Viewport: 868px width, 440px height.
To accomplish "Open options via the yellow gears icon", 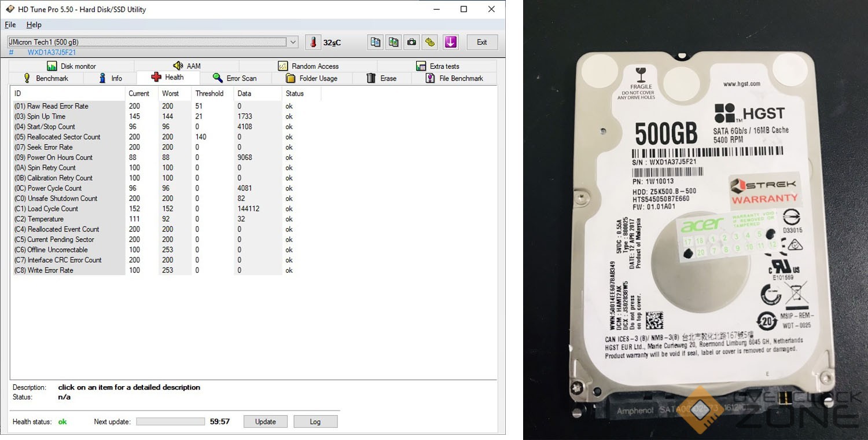I will pos(429,42).
